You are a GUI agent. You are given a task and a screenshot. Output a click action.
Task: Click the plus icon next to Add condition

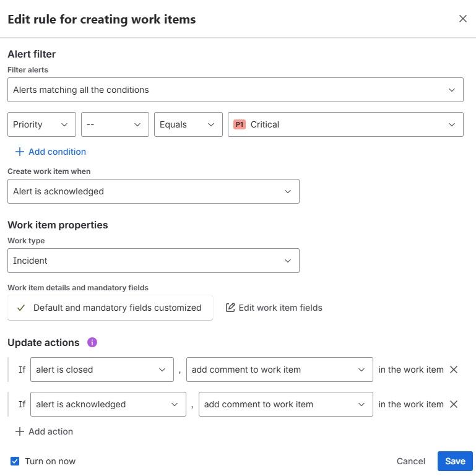pos(19,152)
